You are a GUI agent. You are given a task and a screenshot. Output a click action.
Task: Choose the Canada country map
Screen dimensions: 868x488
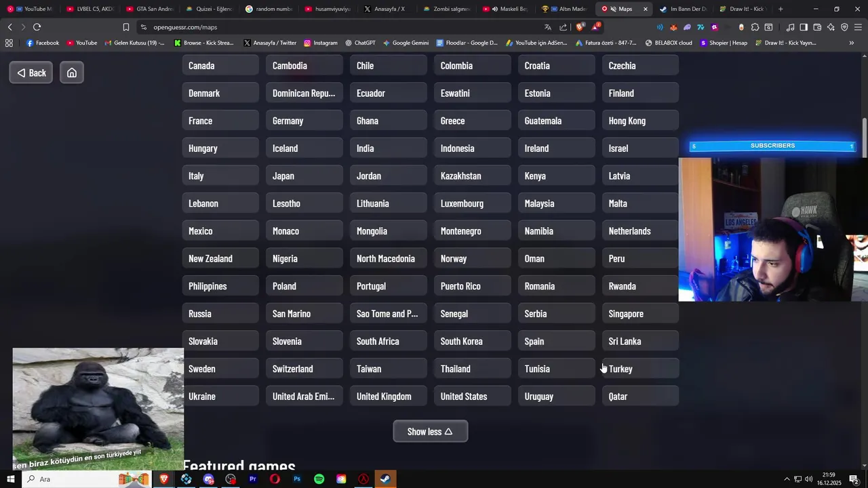(220, 66)
